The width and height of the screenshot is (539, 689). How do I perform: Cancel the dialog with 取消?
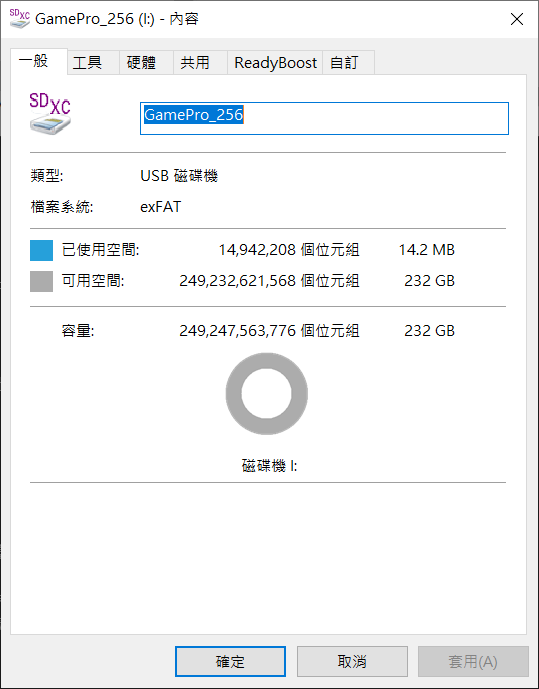(352, 661)
